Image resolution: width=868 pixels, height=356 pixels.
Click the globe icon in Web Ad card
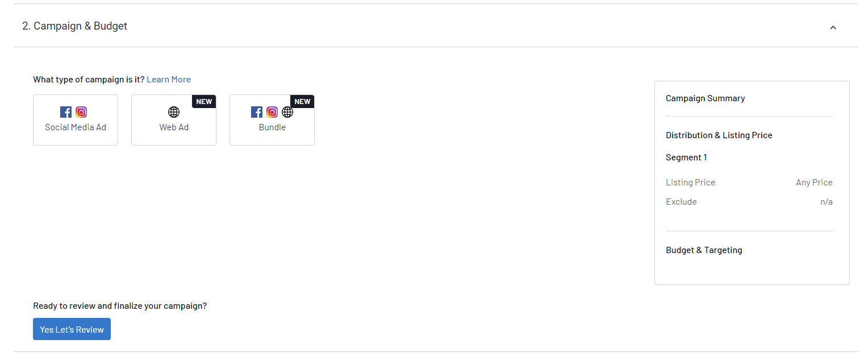coord(174,112)
